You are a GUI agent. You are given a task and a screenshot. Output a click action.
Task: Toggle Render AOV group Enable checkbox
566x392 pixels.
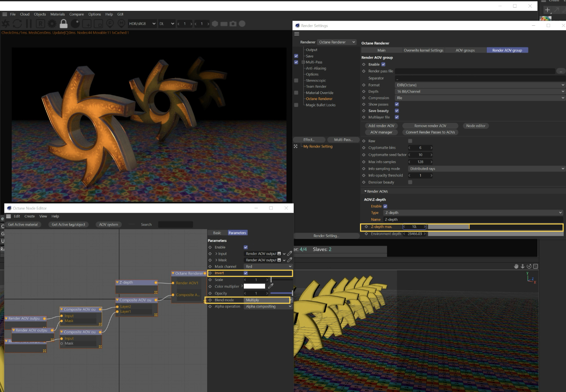click(383, 64)
